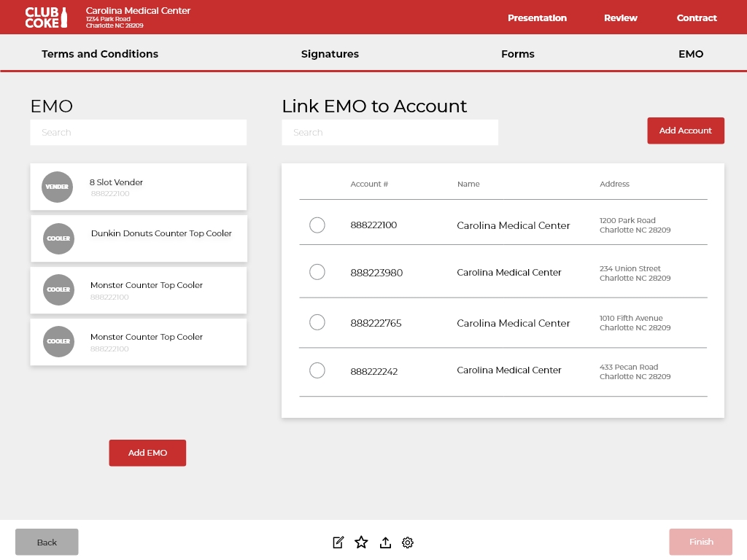Image resolution: width=747 pixels, height=560 pixels.
Task: Click the star favorite icon
Action: click(x=361, y=542)
